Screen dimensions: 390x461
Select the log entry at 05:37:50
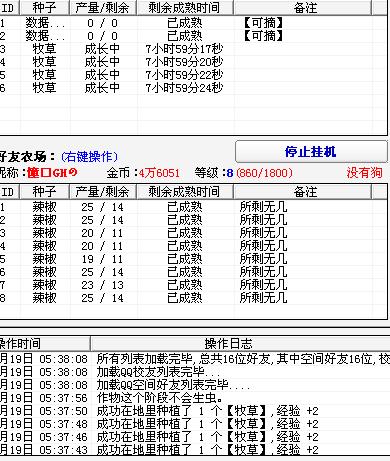[x=195, y=411]
